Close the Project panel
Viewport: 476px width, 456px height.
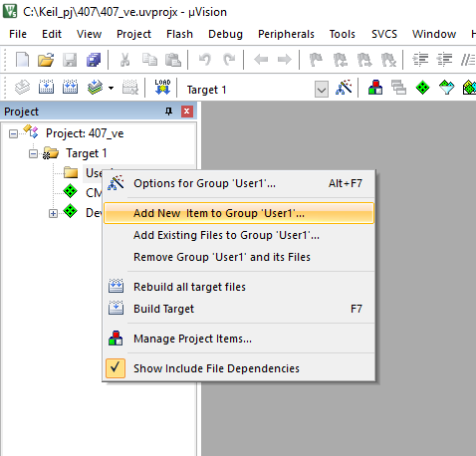point(187,112)
